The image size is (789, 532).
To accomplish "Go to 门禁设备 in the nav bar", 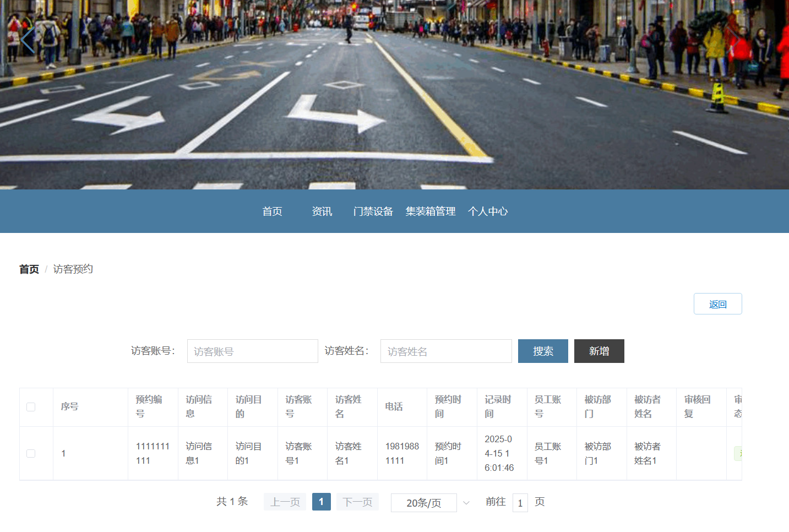I will [373, 211].
